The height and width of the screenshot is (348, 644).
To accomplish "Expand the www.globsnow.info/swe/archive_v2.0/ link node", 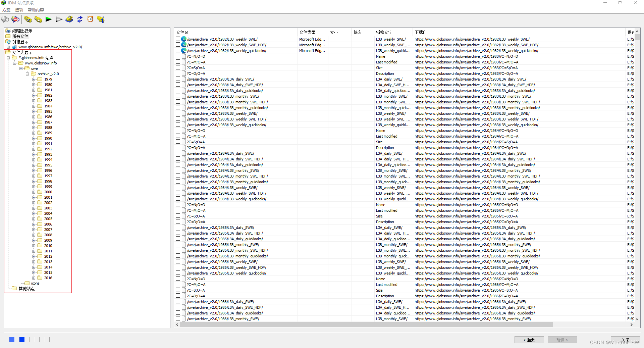I will pyautogui.click(x=8, y=47).
